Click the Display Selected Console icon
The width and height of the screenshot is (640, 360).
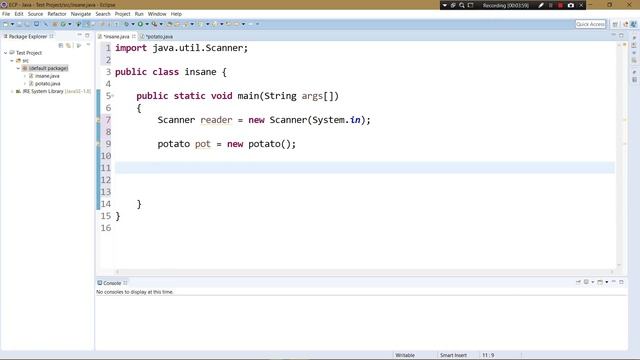tap(586, 282)
